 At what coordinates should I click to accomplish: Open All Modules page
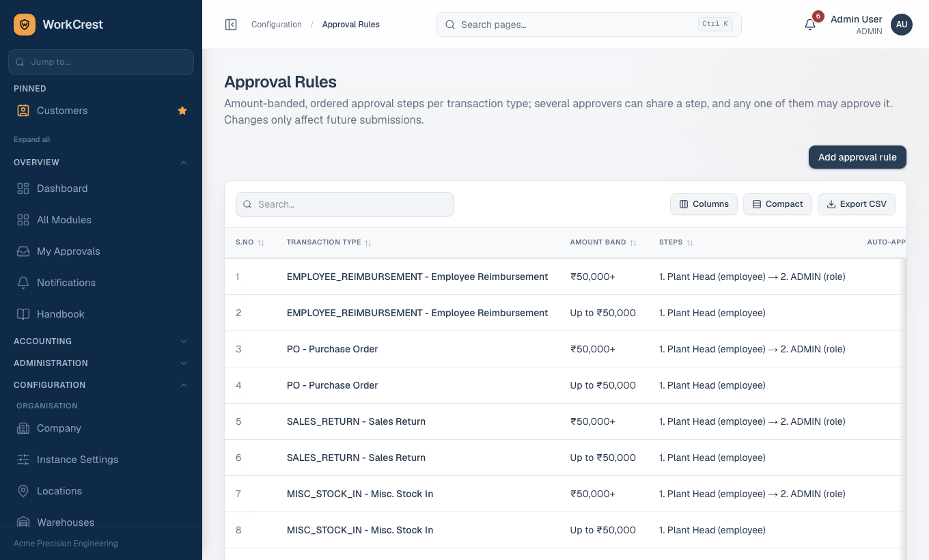click(101, 220)
